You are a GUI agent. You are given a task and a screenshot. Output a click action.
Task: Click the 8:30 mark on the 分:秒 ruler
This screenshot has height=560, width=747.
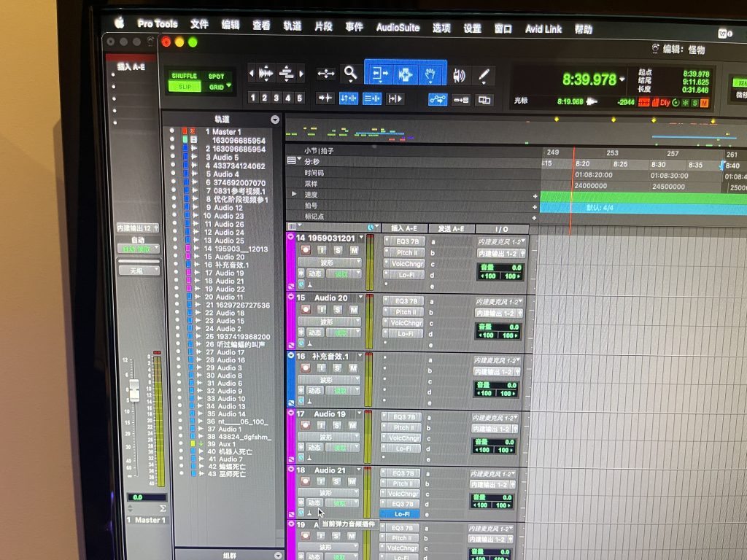pyautogui.click(x=659, y=165)
